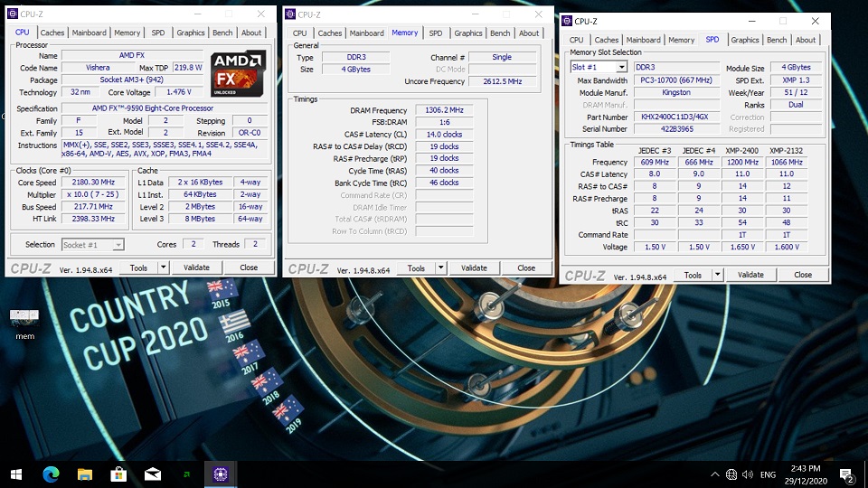Open SPD tab in CPU window

pos(157,33)
